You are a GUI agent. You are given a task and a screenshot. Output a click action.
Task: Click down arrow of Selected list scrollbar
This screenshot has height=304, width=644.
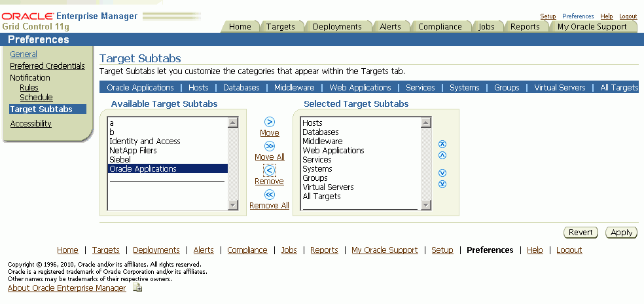tap(426, 205)
